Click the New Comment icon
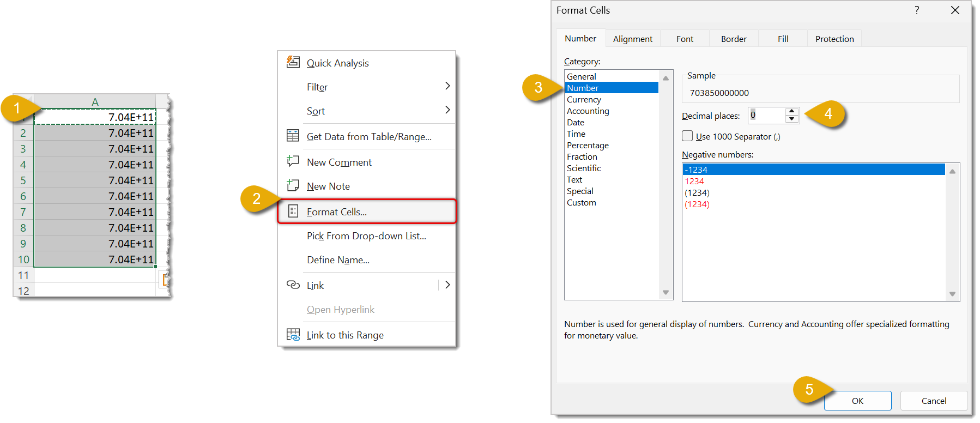This screenshot has width=980, height=423. [293, 161]
